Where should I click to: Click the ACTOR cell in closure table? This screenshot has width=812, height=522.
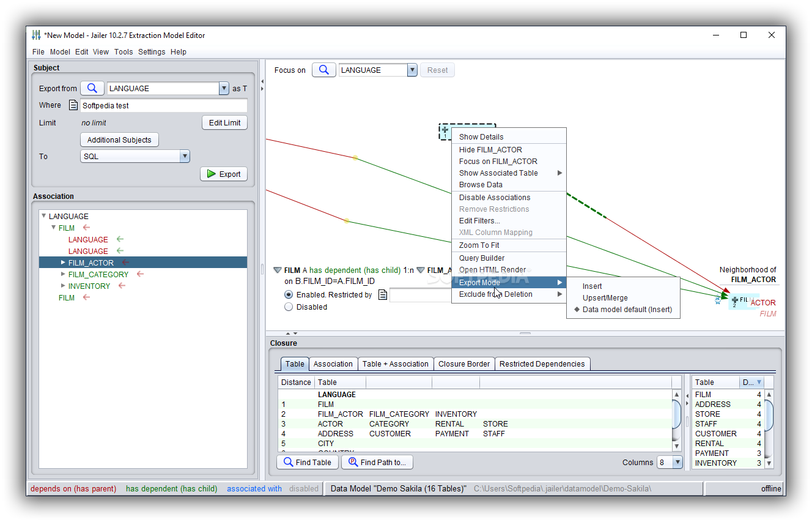pos(330,423)
